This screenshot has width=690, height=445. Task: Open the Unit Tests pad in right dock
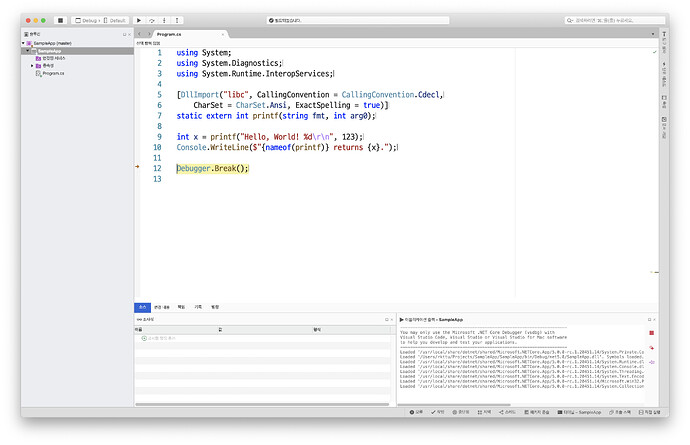664,74
